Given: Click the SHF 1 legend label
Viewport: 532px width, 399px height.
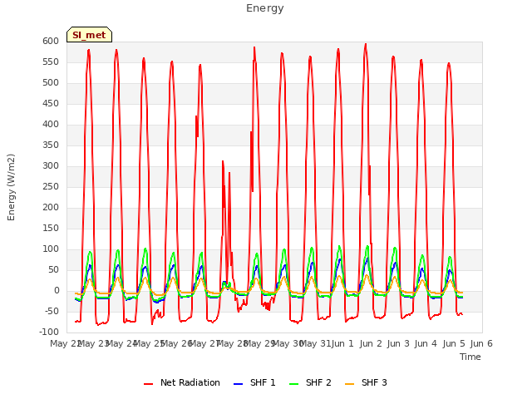Looking at the screenshot, I should point(263,382).
